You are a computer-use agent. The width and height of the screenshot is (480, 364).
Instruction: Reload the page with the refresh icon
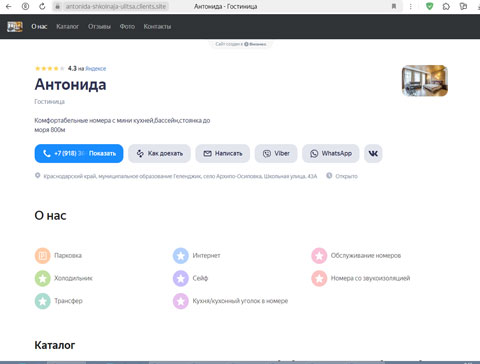coord(42,6)
